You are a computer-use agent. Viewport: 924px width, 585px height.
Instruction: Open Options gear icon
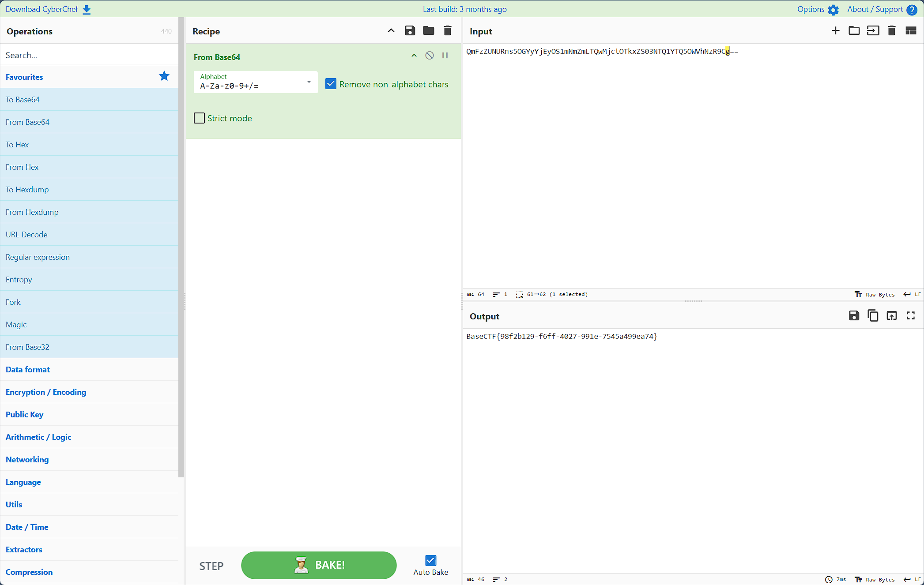pyautogui.click(x=833, y=10)
